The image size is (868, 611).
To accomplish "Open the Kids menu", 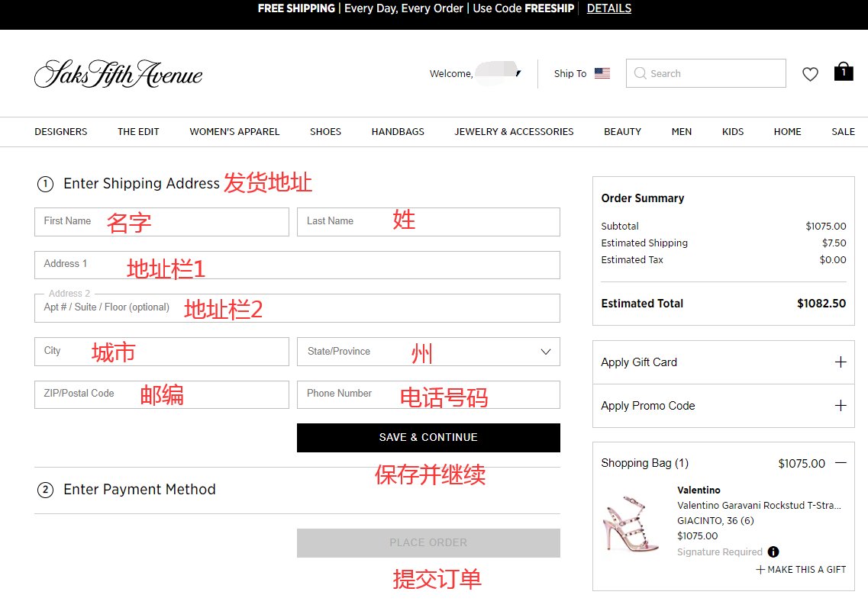I will click(733, 132).
